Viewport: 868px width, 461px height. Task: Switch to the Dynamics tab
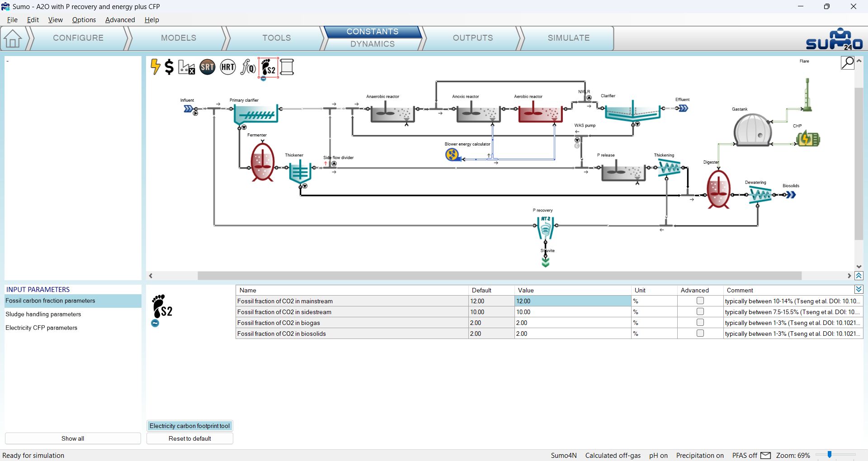[373, 44]
